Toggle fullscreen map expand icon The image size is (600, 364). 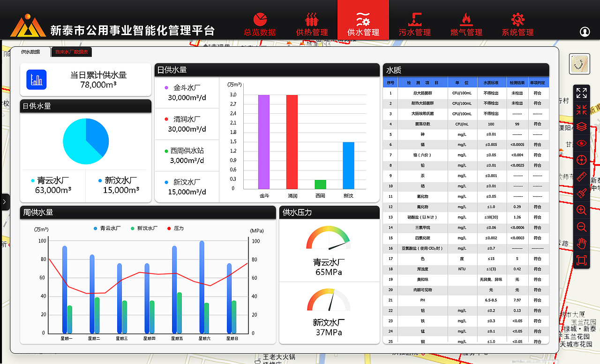pos(581,93)
